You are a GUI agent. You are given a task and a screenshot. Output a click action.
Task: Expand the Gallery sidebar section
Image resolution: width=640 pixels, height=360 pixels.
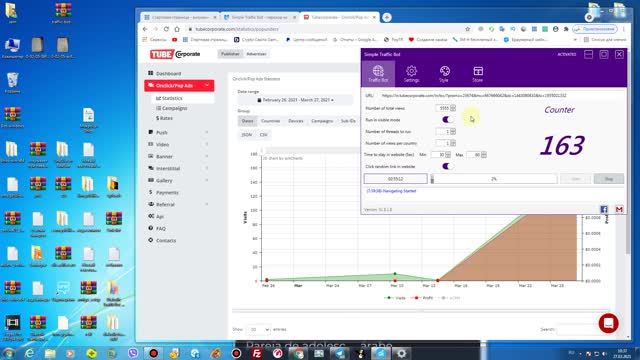click(x=207, y=180)
